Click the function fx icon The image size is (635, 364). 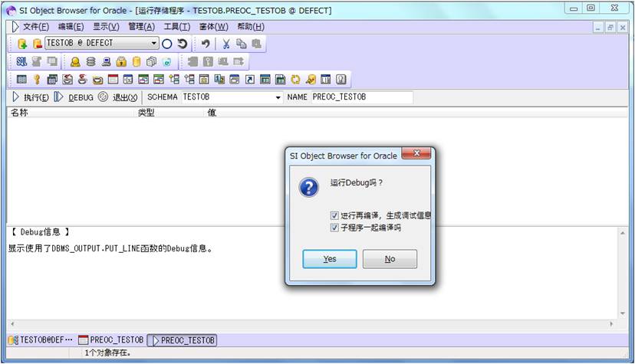pyautogui.click(x=128, y=79)
